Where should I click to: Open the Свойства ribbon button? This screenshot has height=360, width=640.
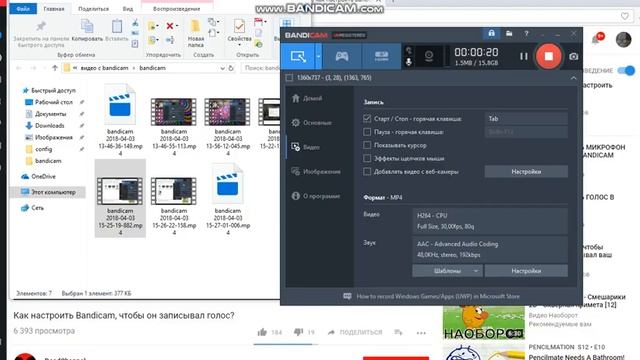(239, 33)
